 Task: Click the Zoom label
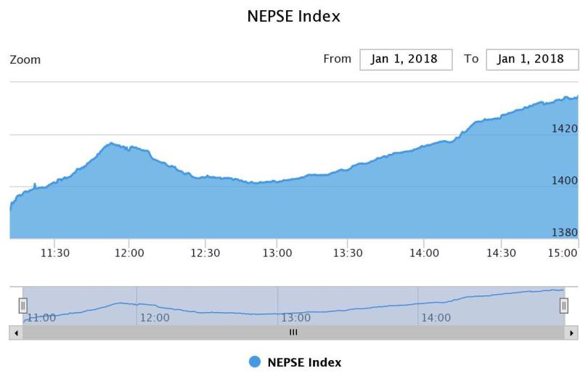tap(25, 60)
